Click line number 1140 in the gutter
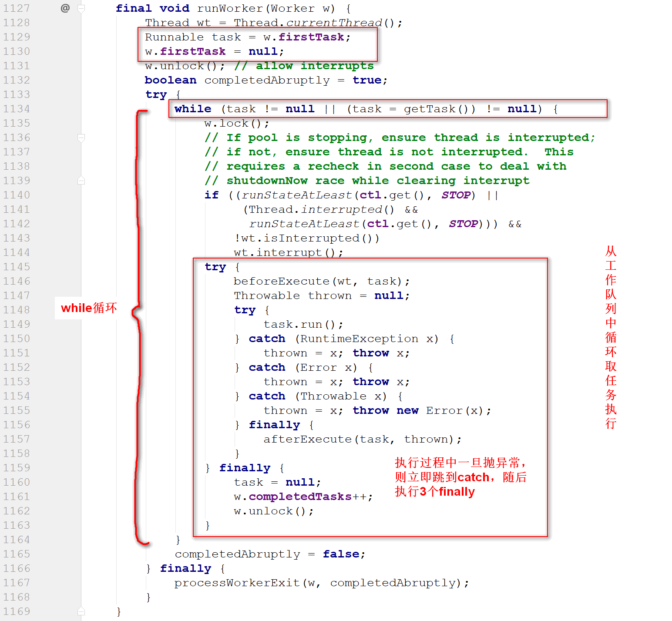 click(17, 195)
